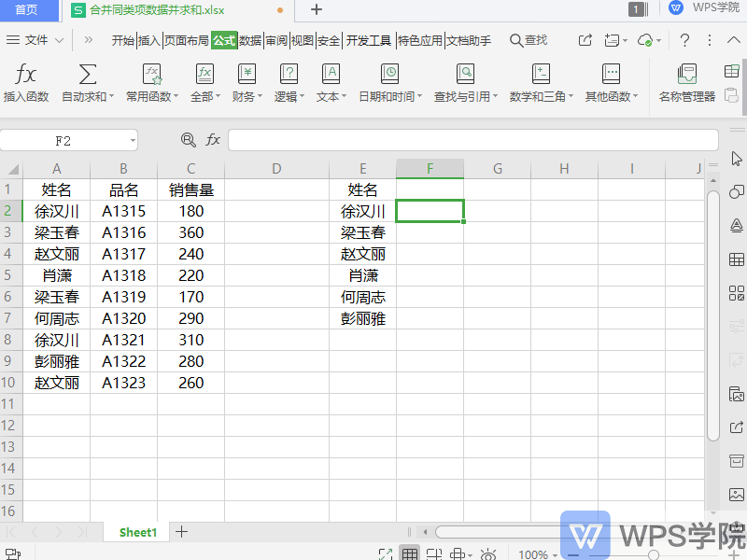Click the Find (查找) search button
The height and width of the screenshot is (560, 747).
(x=529, y=40)
